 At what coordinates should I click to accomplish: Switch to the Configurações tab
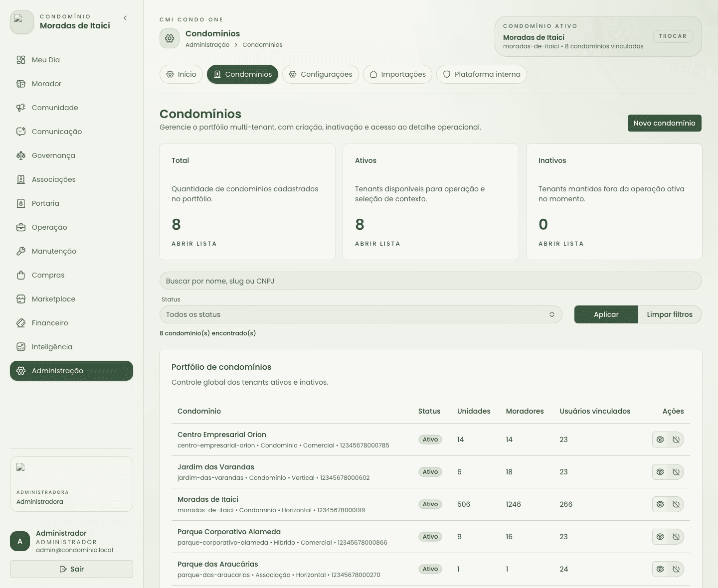coord(321,74)
